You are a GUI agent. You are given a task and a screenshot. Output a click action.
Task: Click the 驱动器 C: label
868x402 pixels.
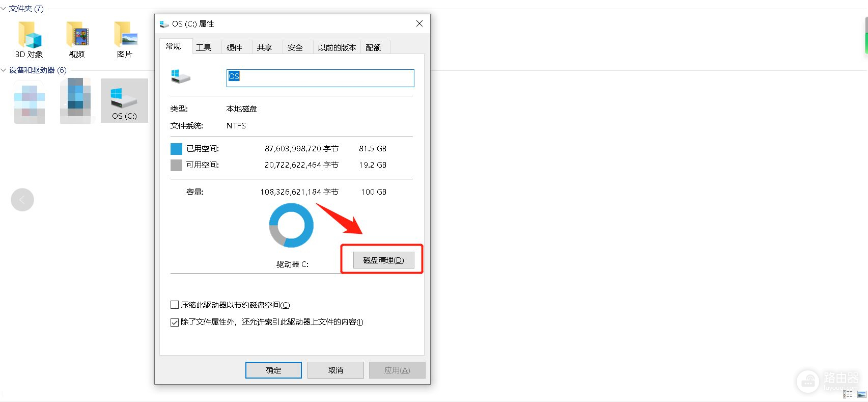tap(292, 264)
